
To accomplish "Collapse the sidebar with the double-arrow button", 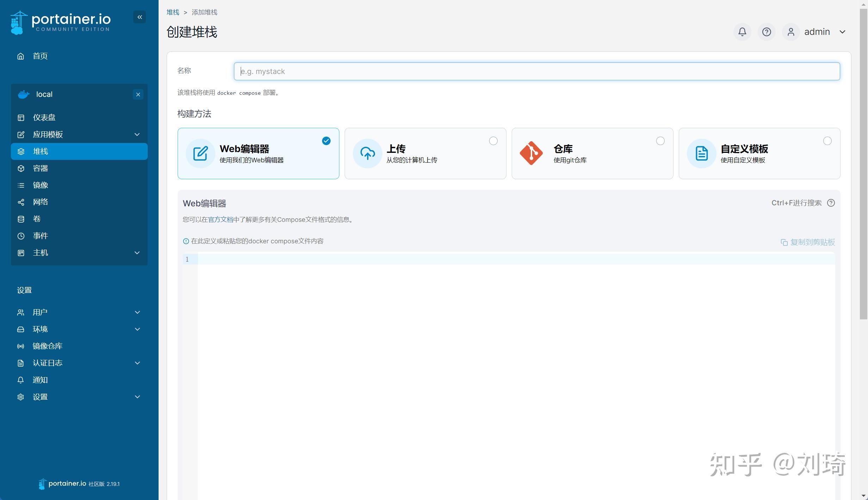I will click(x=139, y=17).
